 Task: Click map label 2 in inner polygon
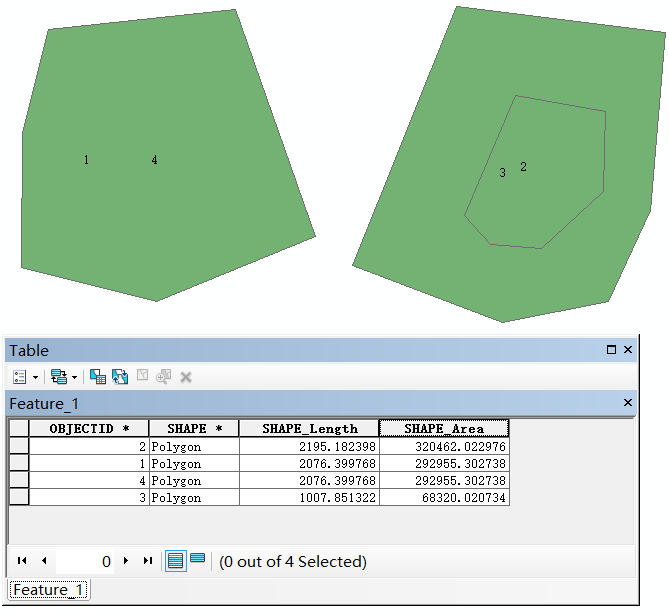coord(524,167)
